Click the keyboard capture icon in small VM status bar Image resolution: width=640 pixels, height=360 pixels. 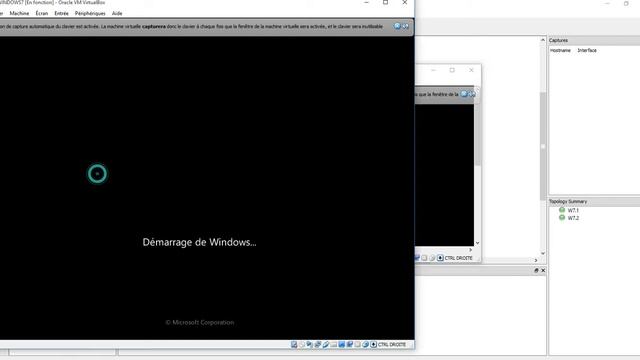point(440,258)
